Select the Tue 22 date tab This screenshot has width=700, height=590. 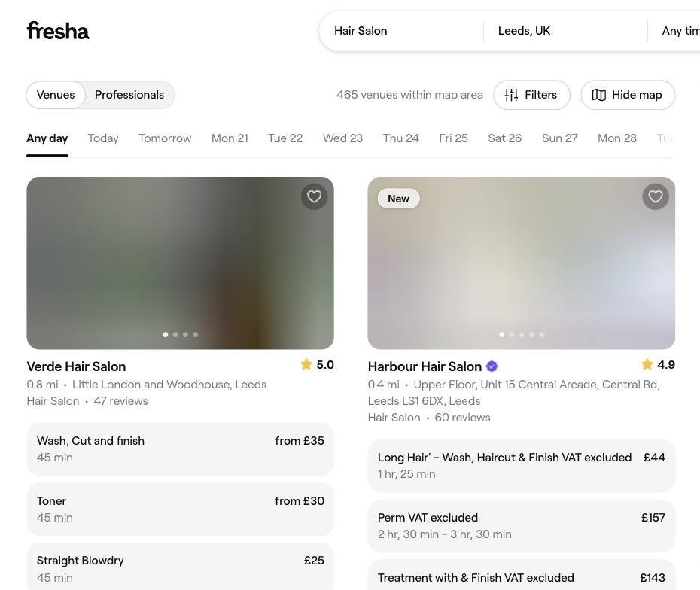pyautogui.click(x=285, y=138)
